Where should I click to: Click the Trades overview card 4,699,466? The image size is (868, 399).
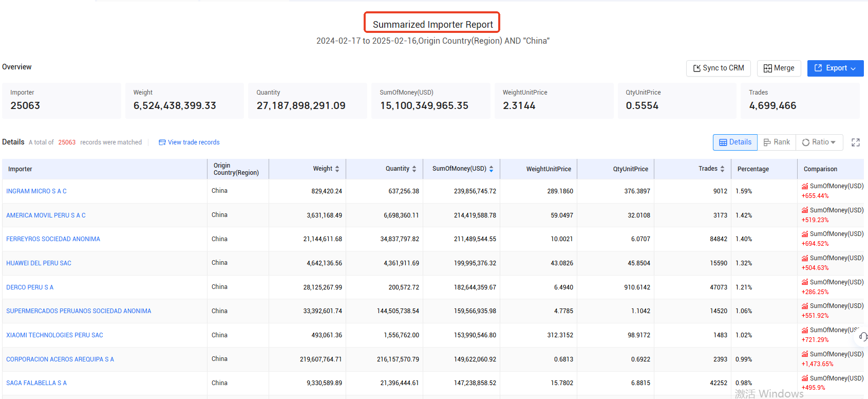point(800,101)
